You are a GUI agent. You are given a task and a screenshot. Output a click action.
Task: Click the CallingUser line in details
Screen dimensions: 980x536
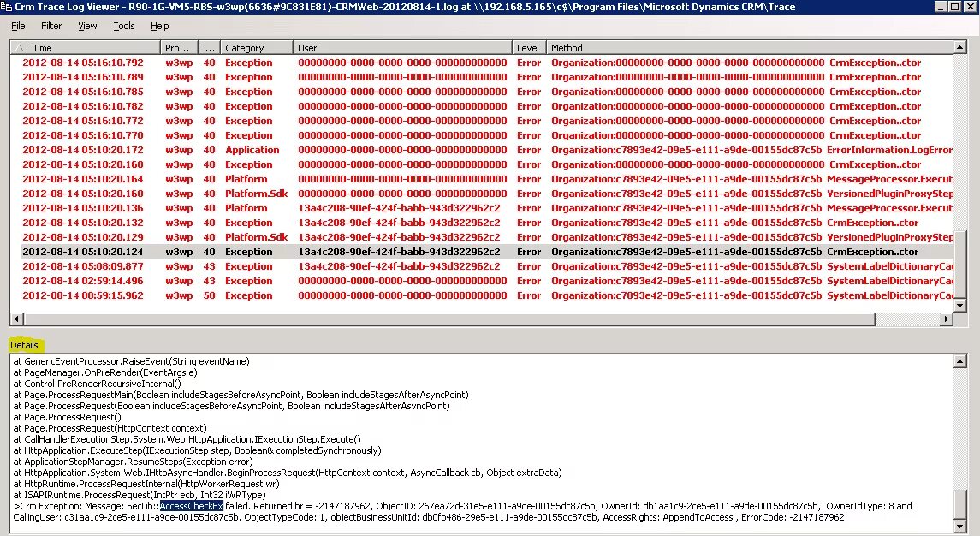tap(429, 518)
